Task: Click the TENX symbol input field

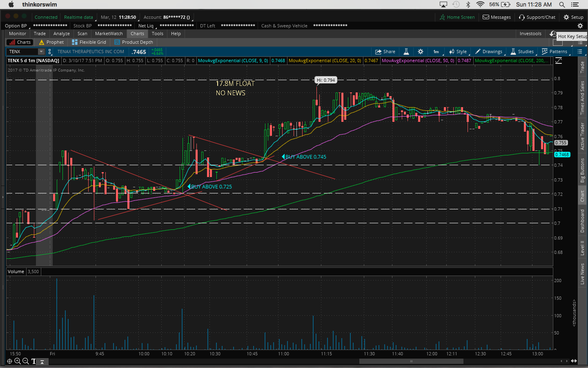Action: 23,52
